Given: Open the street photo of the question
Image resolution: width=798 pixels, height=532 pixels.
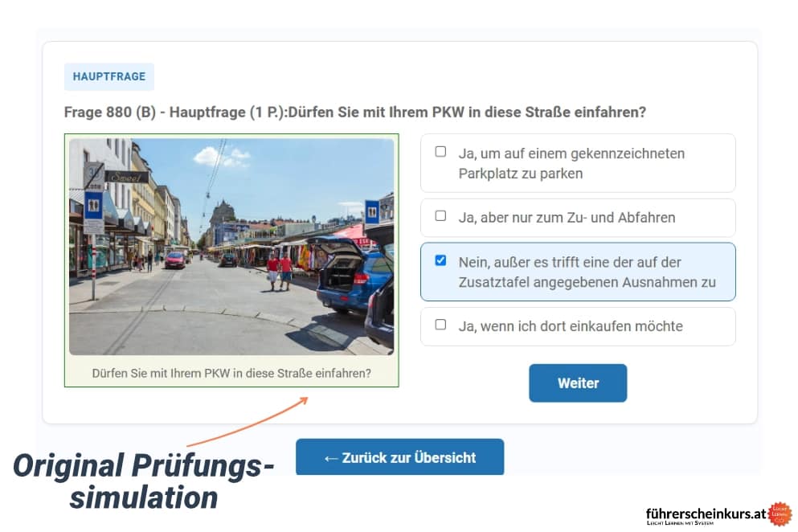Looking at the screenshot, I should [231, 247].
